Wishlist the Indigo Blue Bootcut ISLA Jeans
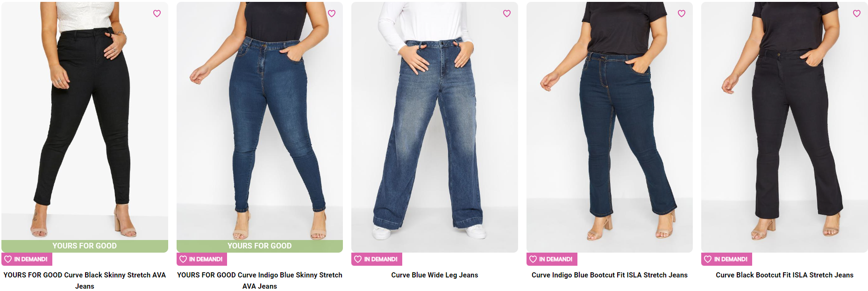868x291 pixels. pos(682,14)
